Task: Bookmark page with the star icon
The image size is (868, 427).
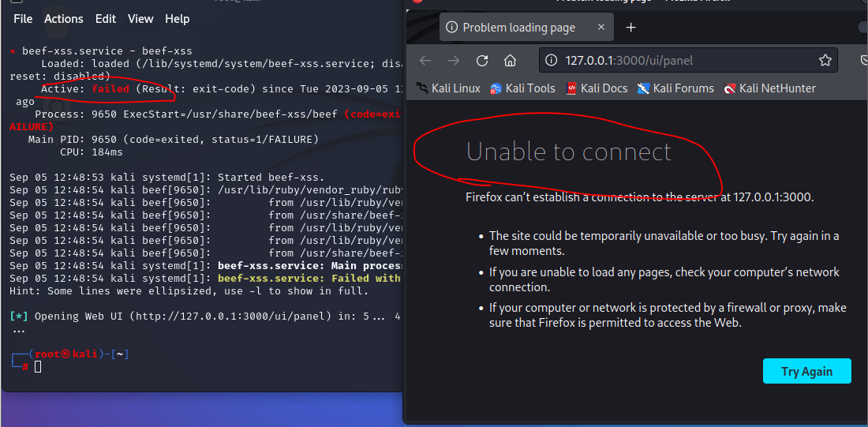Action: [825, 60]
